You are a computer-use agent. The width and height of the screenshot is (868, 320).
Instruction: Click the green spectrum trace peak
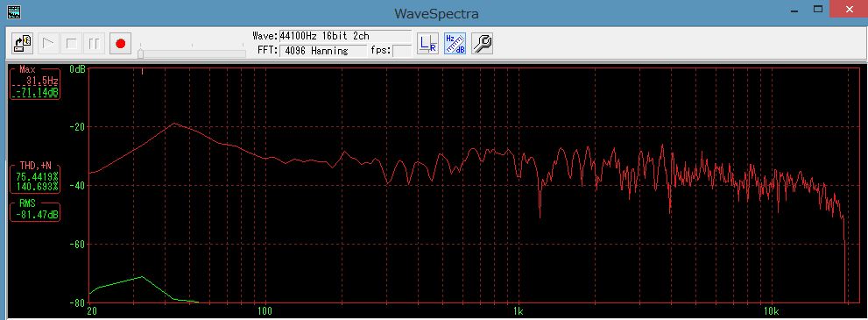[142, 276]
